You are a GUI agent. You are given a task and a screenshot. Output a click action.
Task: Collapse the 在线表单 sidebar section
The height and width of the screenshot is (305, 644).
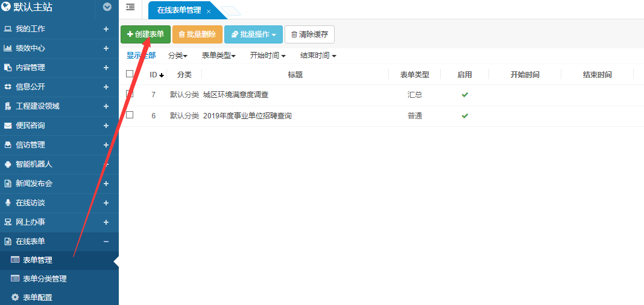(x=106, y=242)
